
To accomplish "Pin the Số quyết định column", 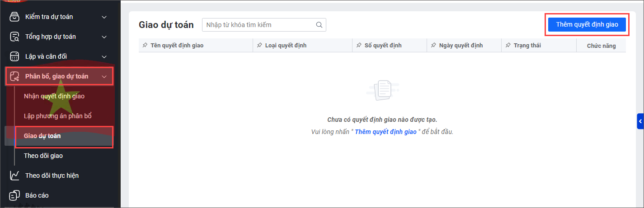I will pyautogui.click(x=359, y=46).
